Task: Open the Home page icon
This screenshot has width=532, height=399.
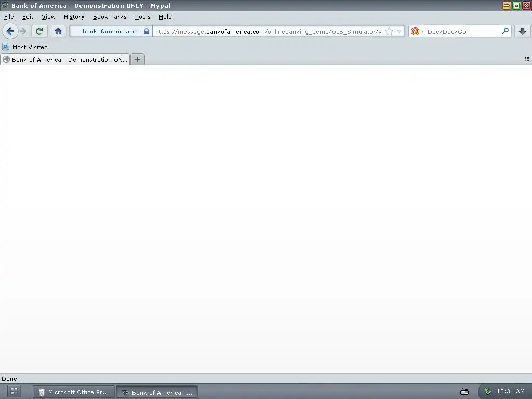Action: [58, 32]
